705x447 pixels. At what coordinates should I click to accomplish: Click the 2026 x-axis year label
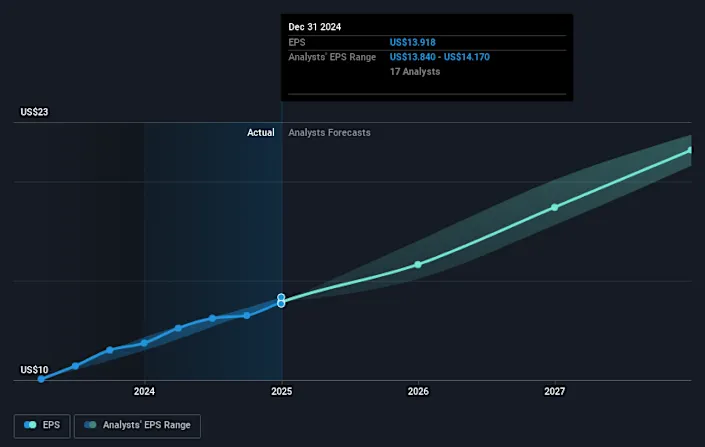pyautogui.click(x=418, y=391)
